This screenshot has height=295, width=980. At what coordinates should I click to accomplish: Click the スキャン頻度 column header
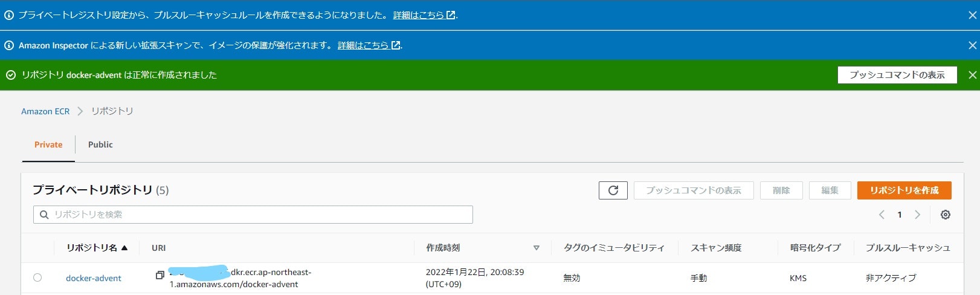click(716, 248)
